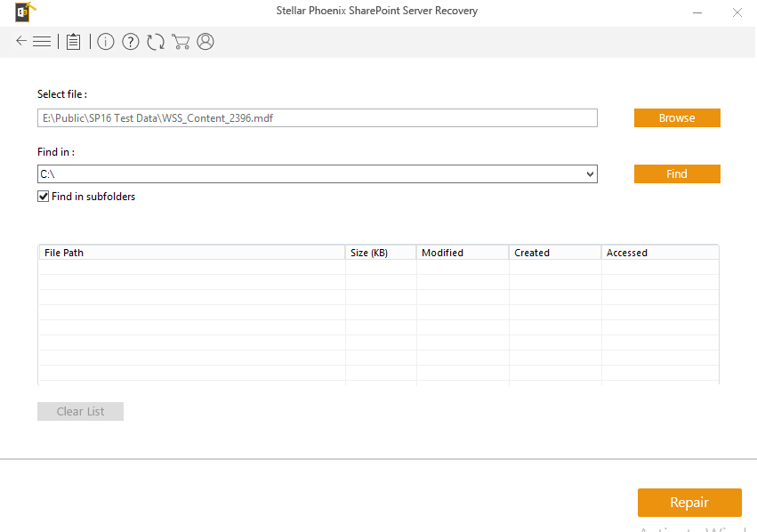Uncheck the Find in subfolders checkbox
The height and width of the screenshot is (532, 757).
point(43,197)
